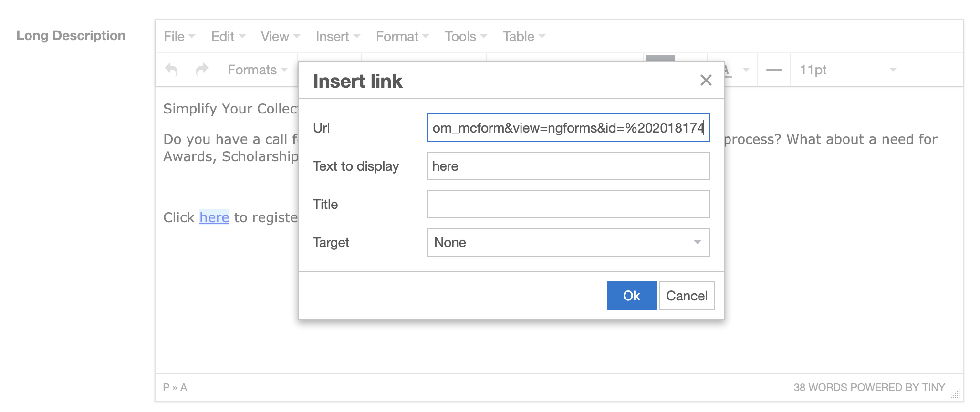The image size is (980, 412).
Task: Select the anchor element 'A' in the status bar
Action: [x=184, y=387]
